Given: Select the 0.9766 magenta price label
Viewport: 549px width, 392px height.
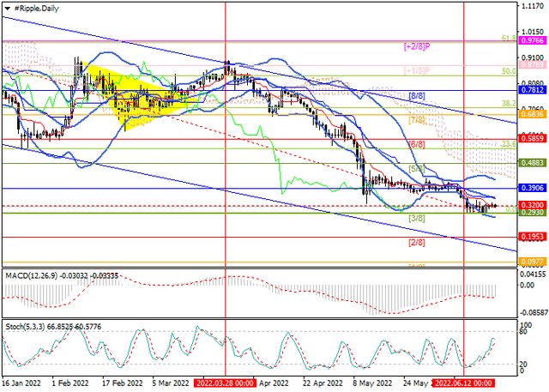Looking at the screenshot, I should (533, 40).
